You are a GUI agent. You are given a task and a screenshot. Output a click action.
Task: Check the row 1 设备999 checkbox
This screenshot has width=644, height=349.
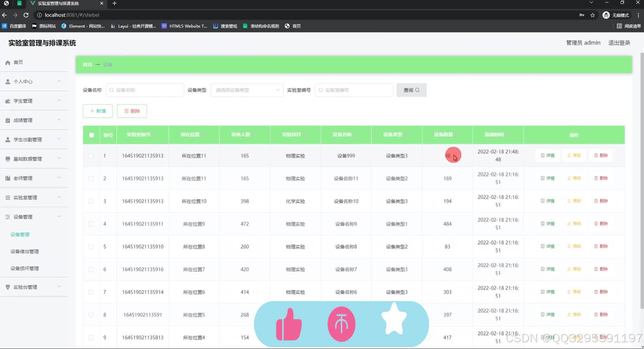click(91, 156)
